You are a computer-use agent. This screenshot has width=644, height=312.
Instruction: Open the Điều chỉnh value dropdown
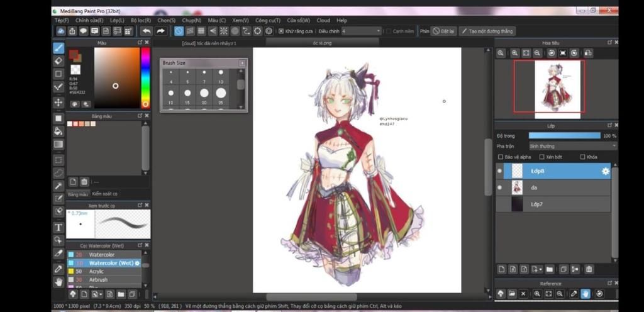point(362,31)
